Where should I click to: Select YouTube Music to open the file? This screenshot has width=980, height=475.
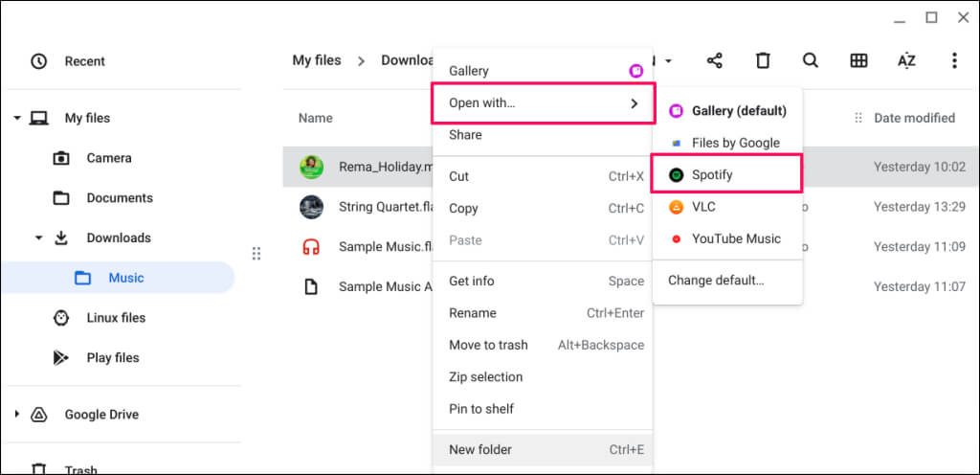736,238
